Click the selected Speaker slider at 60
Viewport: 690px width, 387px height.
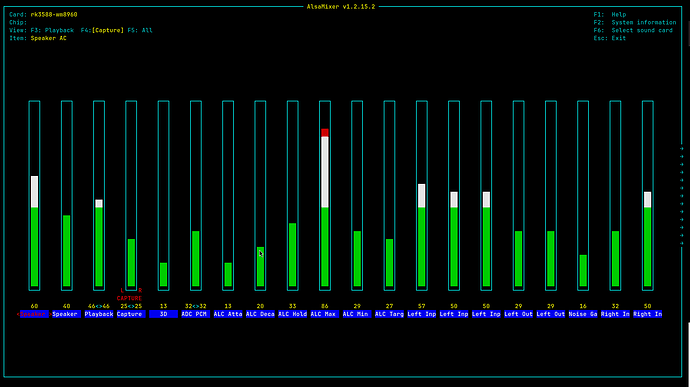coord(34,195)
